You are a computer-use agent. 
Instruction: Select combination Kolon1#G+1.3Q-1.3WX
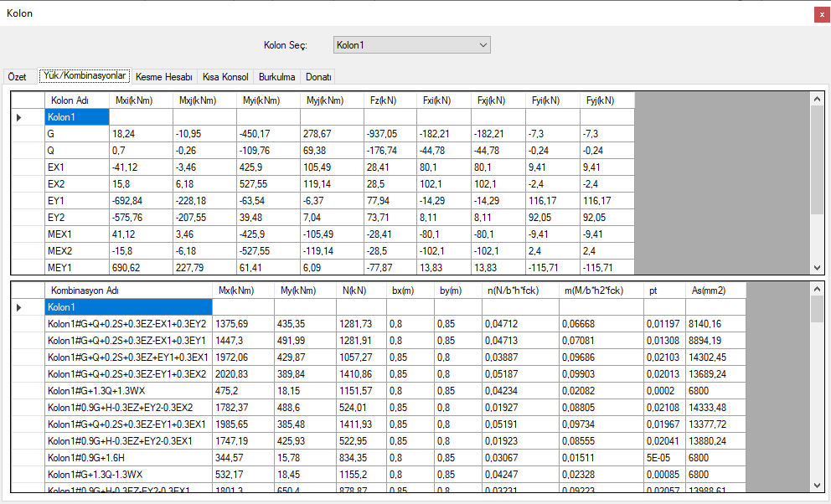point(128,475)
